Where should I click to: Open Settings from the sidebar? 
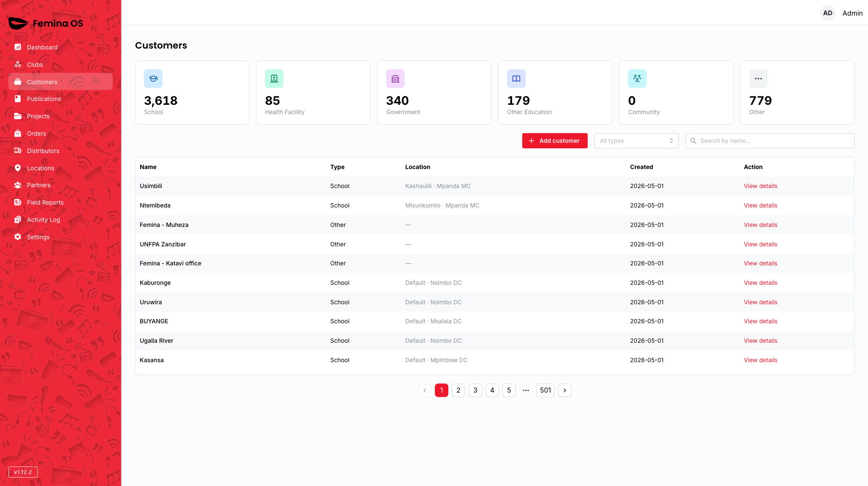click(60, 237)
